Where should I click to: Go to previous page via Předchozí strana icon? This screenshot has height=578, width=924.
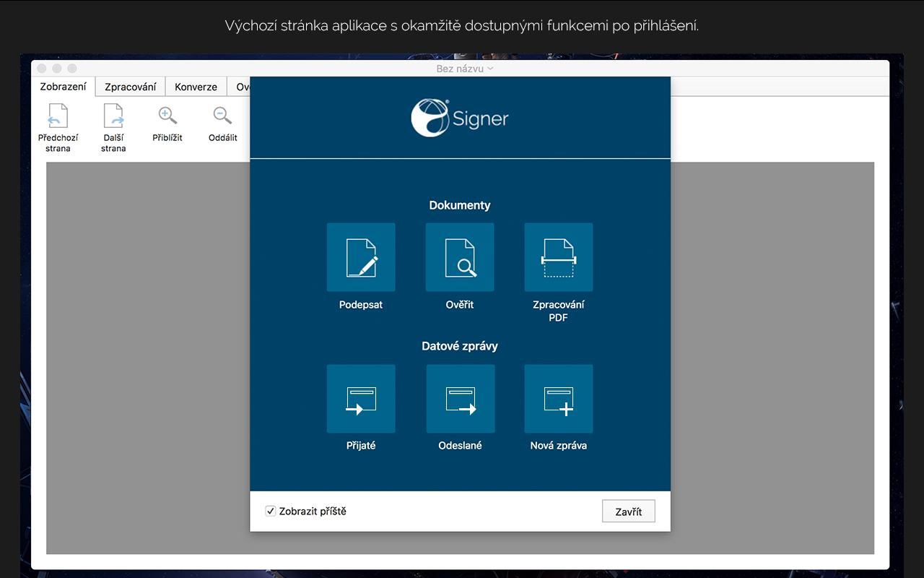coord(58,117)
